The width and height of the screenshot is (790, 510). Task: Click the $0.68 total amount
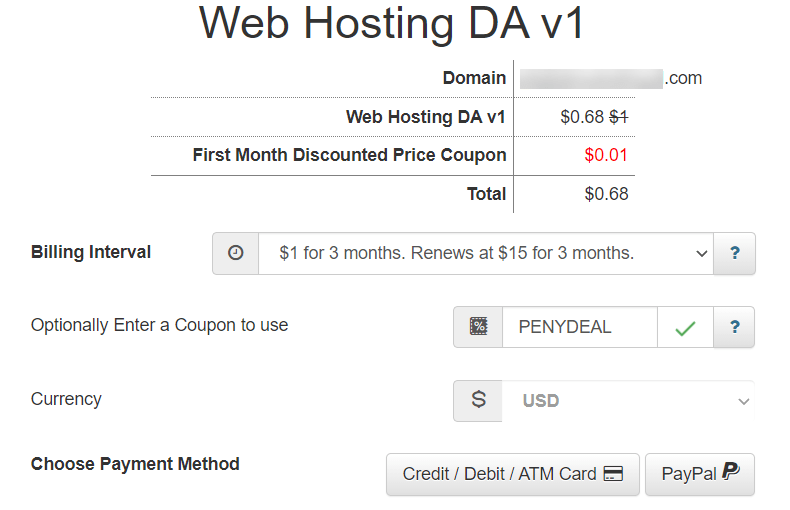coord(606,194)
